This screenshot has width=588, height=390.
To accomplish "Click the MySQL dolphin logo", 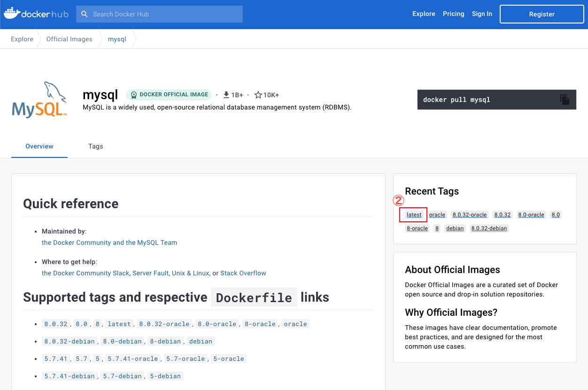I will point(39,99).
